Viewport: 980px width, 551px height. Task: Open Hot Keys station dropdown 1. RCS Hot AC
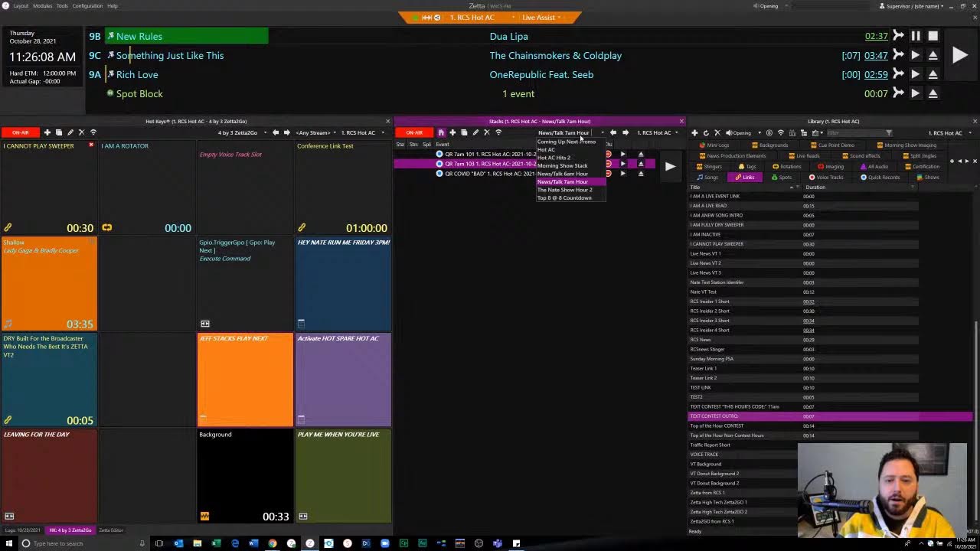[362, 132]
